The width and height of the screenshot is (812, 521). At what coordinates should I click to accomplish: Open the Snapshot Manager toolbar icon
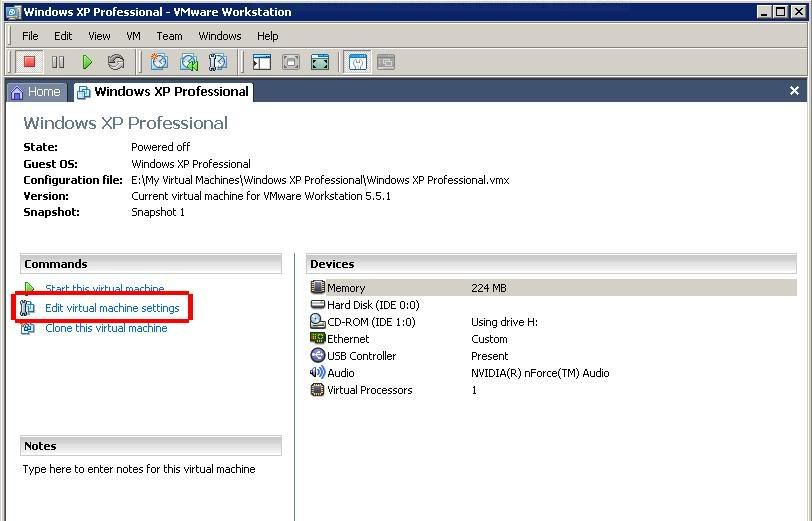pos(217,62)
